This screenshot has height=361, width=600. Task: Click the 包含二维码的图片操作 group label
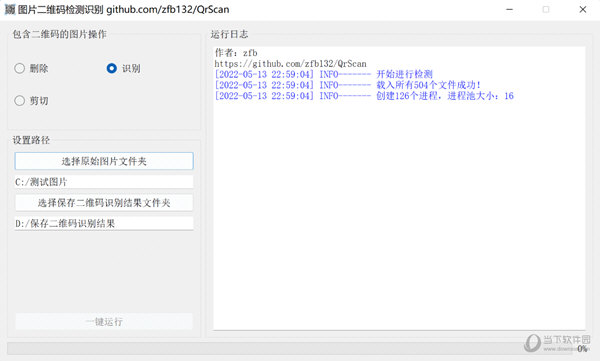click(x=59, y=34)
